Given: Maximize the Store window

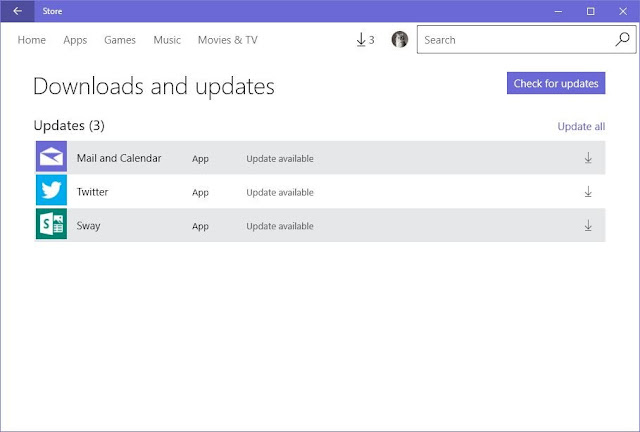Looking at the screenshot, I should (590, 11).
